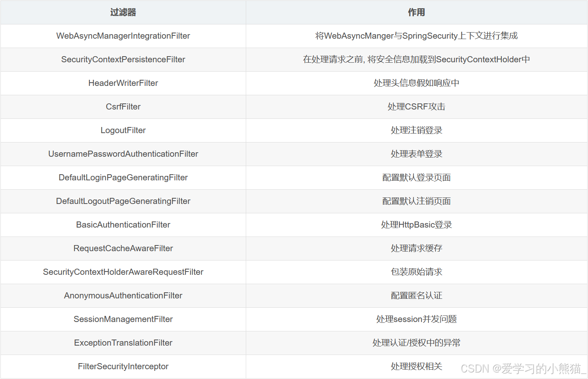Click the 配置匿名认证 cell
The image size is (588, 379).
(x=416, y=296)
